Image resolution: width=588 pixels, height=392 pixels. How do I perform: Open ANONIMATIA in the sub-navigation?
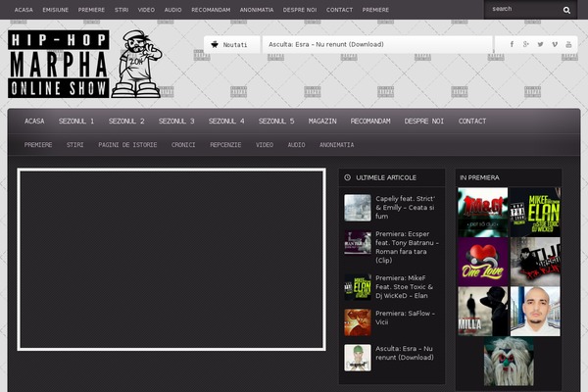point(337,145)
